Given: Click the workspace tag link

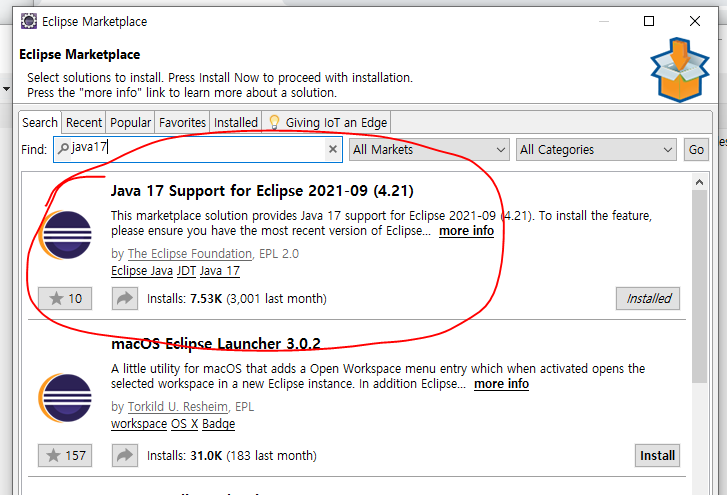Looking at the screenshot, I should click(x=139, y=424).
